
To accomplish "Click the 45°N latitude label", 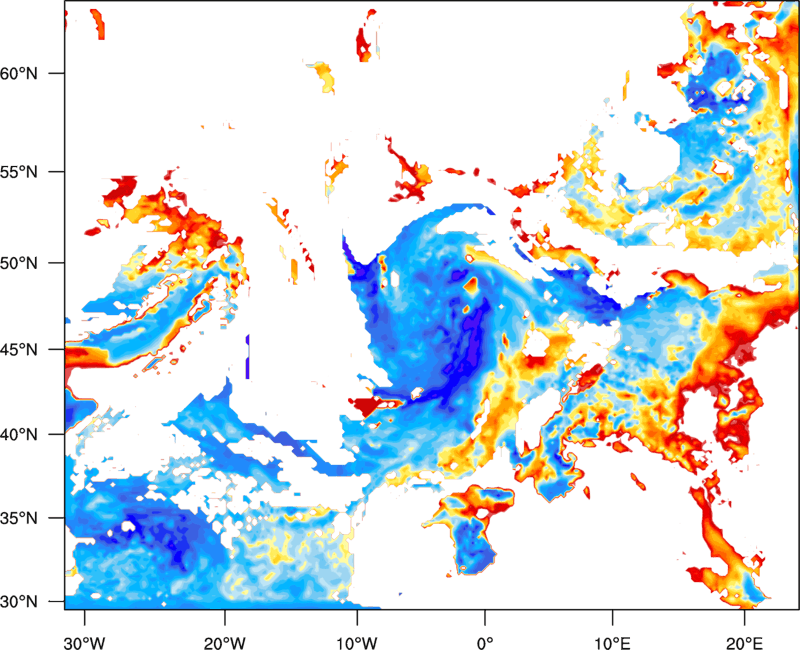I will [19, 350].
